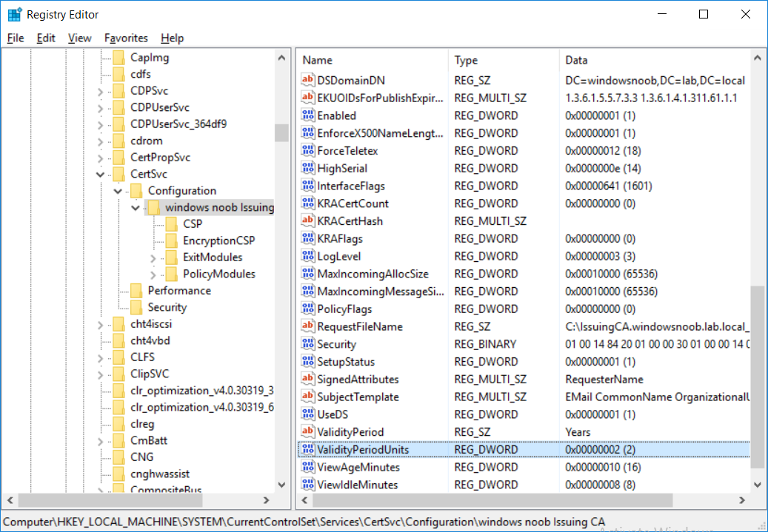
Task: Click the DWORD icon beside KRACertCount
Action: (x=307, y=203)
